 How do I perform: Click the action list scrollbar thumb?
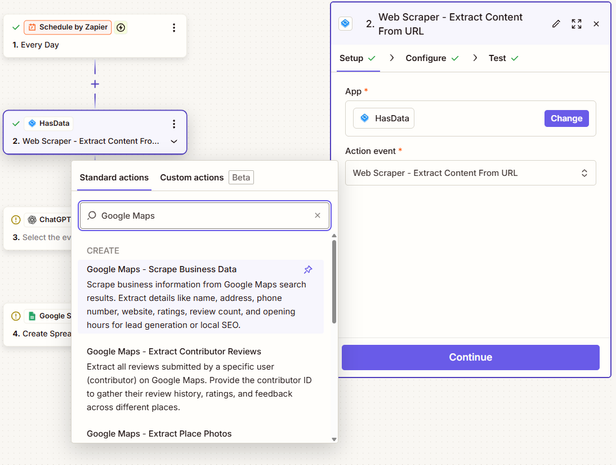coord(334,281)
